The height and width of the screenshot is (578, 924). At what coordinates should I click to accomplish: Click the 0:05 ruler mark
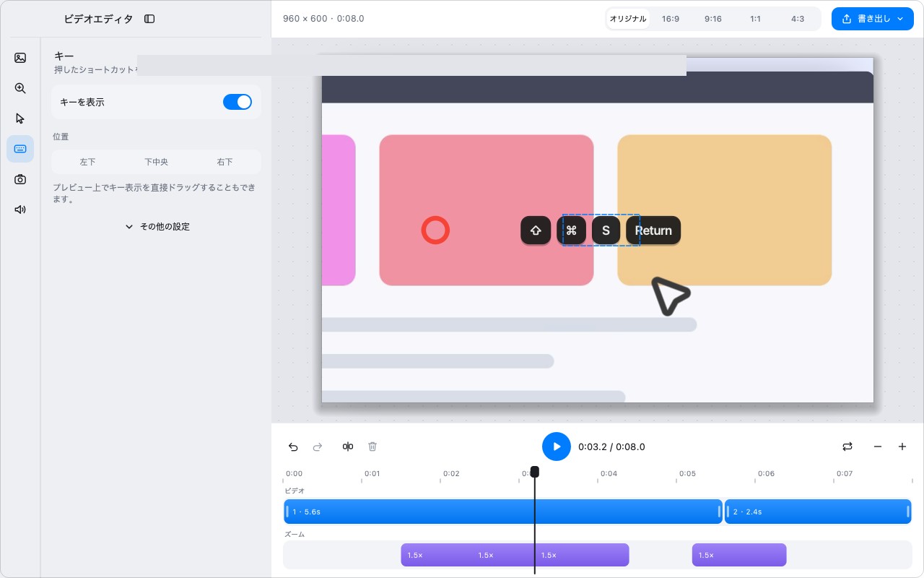pyautogui.click(x=687, y=474)
